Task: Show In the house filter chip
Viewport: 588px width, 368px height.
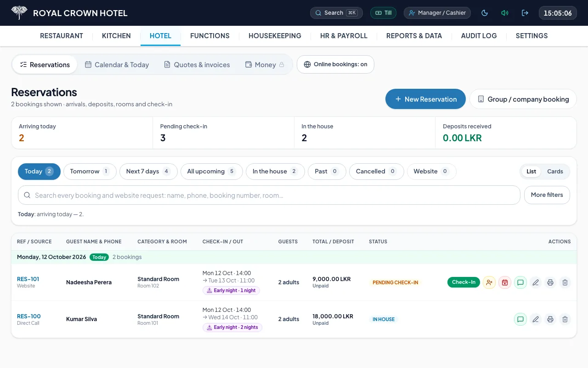Action: click(x=275, y=172)
